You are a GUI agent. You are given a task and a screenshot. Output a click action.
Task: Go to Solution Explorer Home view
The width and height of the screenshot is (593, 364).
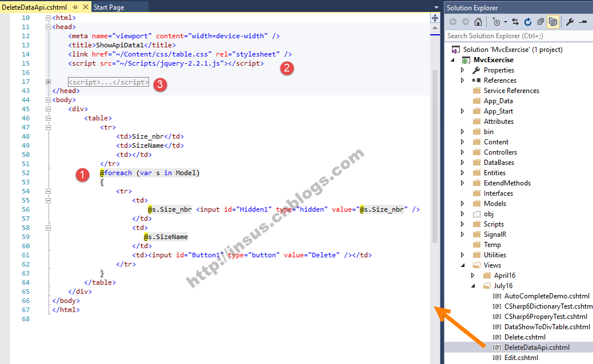coord(478,22)
